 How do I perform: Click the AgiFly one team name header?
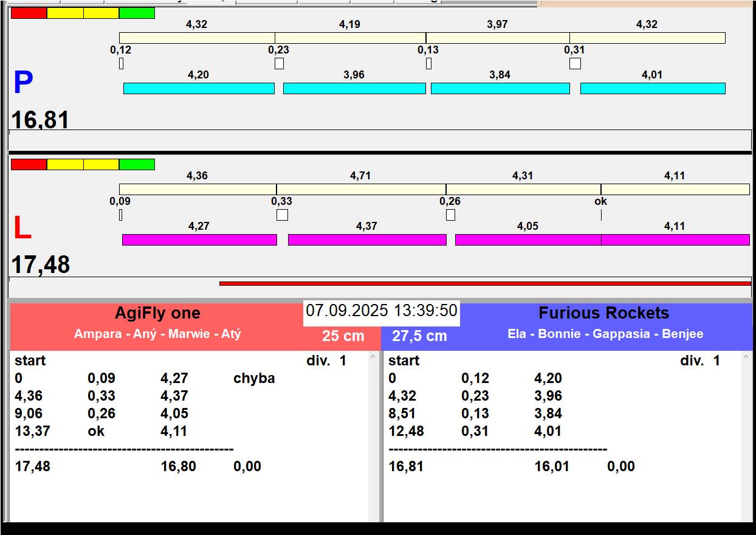(x=157, y=313)
